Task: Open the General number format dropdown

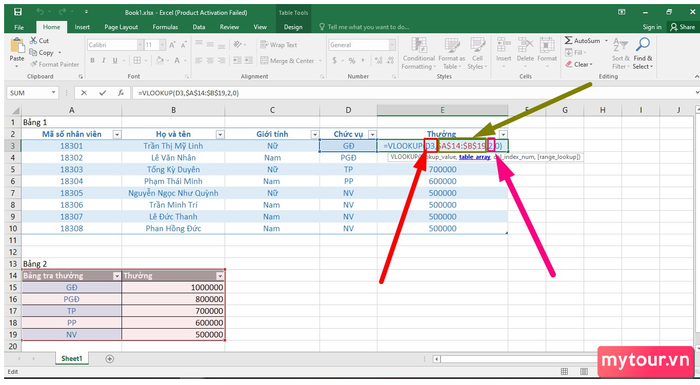Action: point(392,45)
